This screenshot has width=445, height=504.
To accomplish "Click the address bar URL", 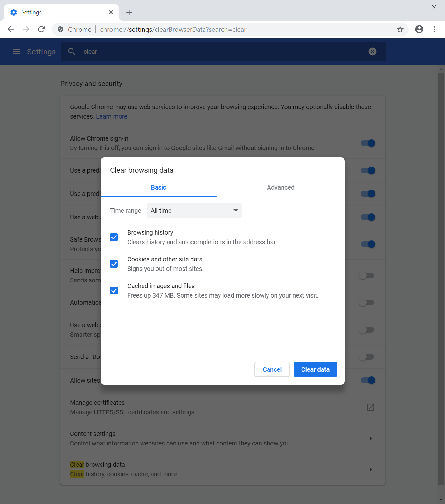I will coord(173,30).
